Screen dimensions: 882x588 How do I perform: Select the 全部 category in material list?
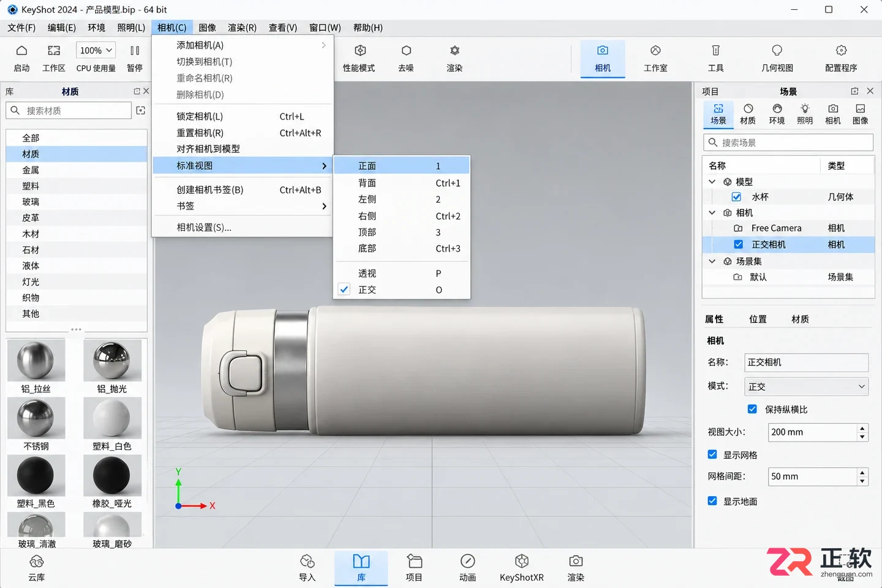(x=77, y=138)
